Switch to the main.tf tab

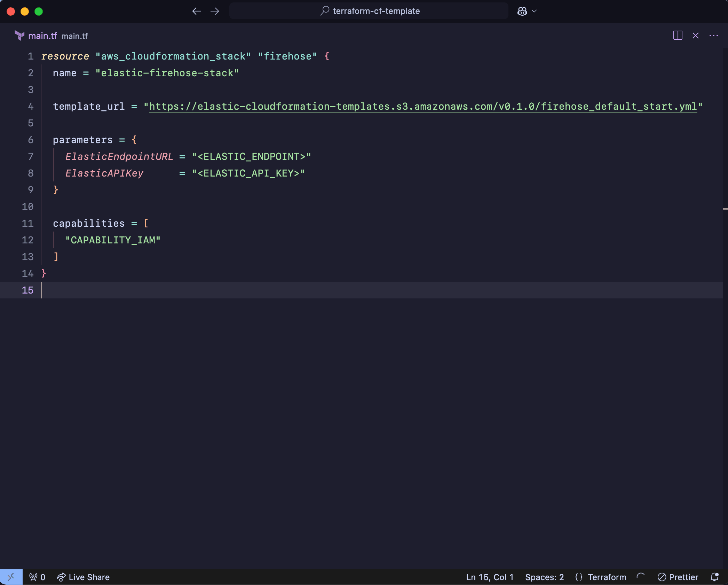(43, 35)
